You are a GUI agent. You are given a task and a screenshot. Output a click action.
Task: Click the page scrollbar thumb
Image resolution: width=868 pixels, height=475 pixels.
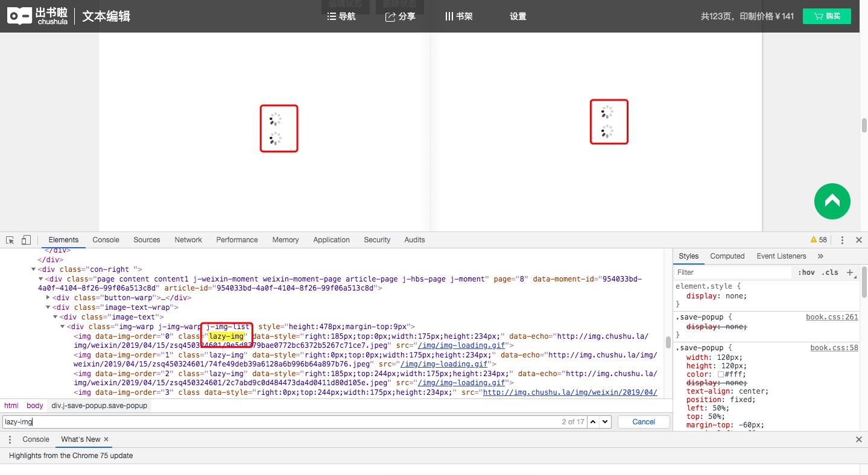point(864,125)
